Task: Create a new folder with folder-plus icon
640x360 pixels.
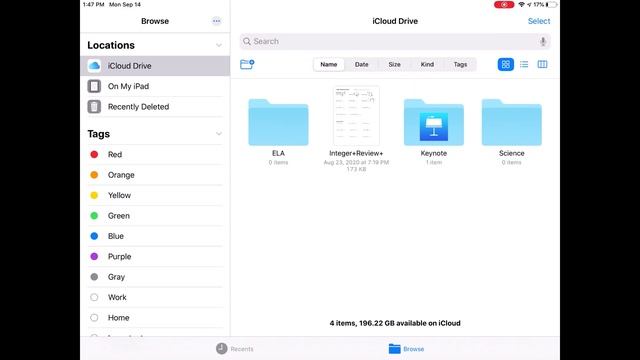Action: [247, 64]
